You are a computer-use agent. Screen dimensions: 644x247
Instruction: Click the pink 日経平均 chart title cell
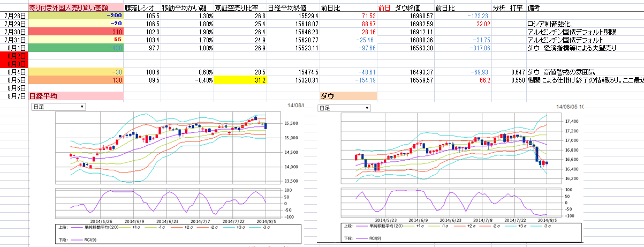click(x=75, y=96)
